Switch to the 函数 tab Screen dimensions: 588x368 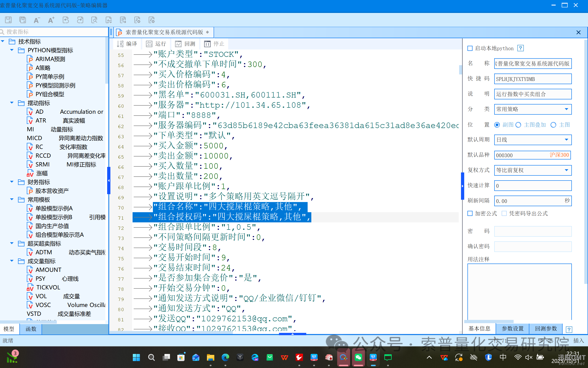pos(31,329)
